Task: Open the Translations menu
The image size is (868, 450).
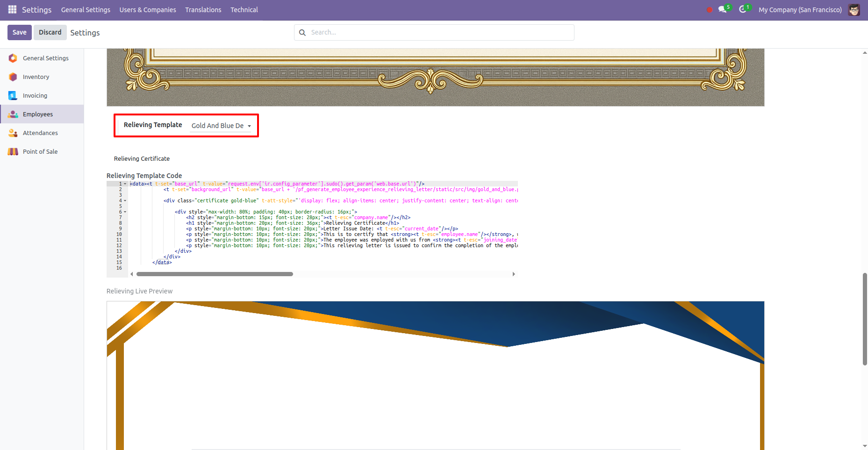Action: [x=203, y=9]
